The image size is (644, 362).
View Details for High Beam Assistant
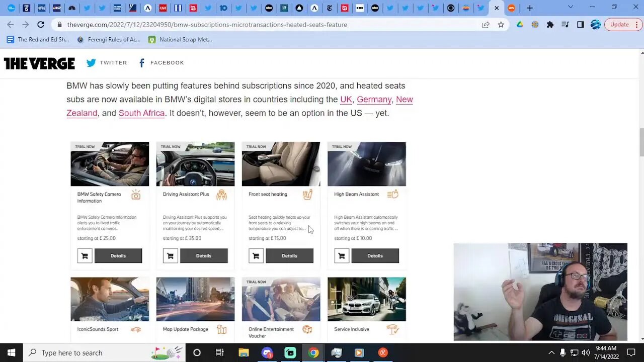pyautogui.click(x=375, y=255)
